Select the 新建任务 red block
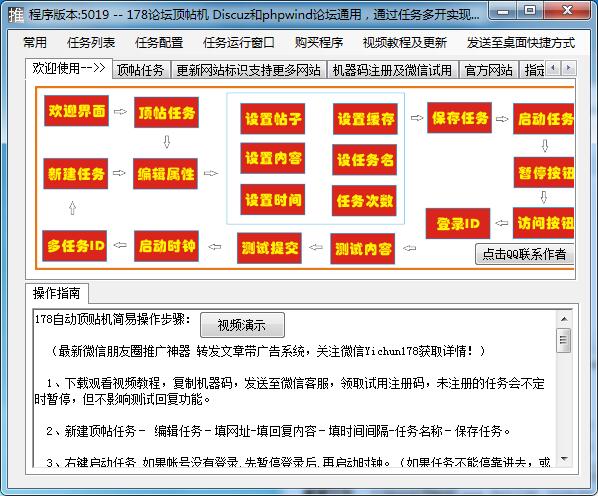598x496 pixels. tap(76, 174)
